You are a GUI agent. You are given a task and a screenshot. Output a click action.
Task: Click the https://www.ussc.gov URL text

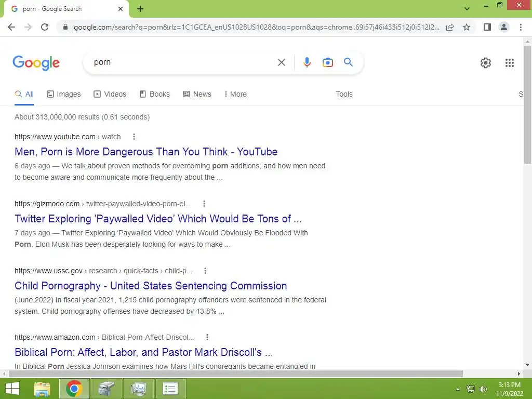tap(48, 271)
